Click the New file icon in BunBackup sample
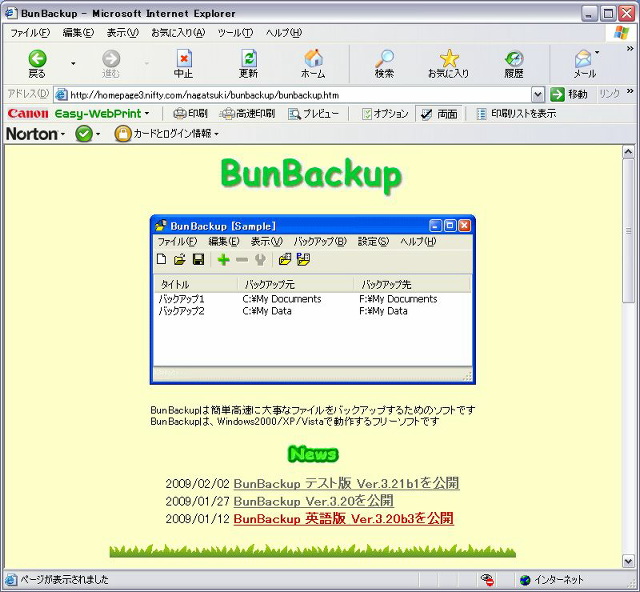Screen dimensions: 640x592 point(162,259)
